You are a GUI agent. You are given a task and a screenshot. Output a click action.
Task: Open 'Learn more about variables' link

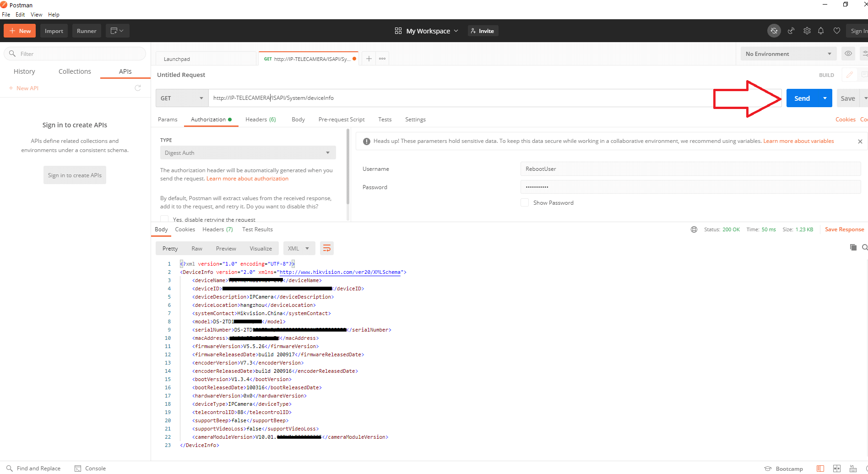tap(798, 141)
